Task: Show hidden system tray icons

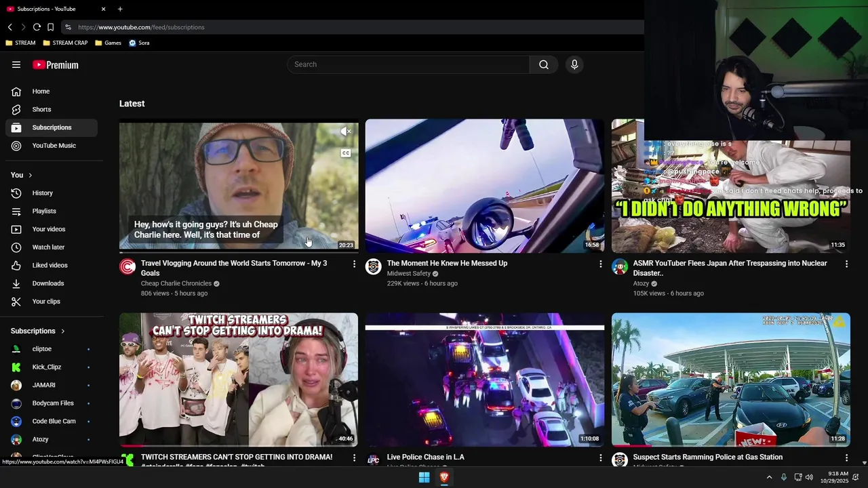Action: 769,477
